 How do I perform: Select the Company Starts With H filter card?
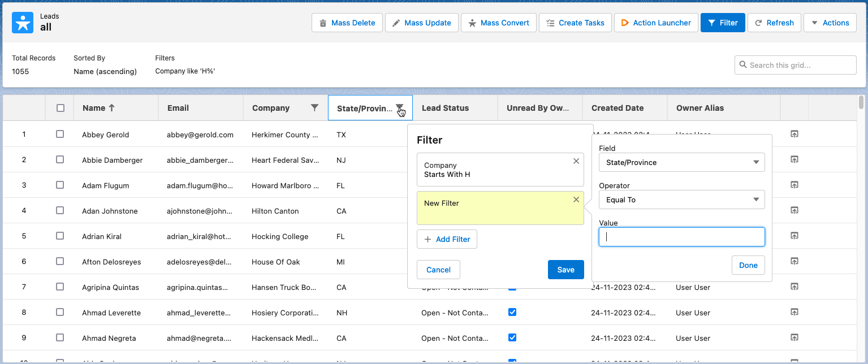click(500, 170)
